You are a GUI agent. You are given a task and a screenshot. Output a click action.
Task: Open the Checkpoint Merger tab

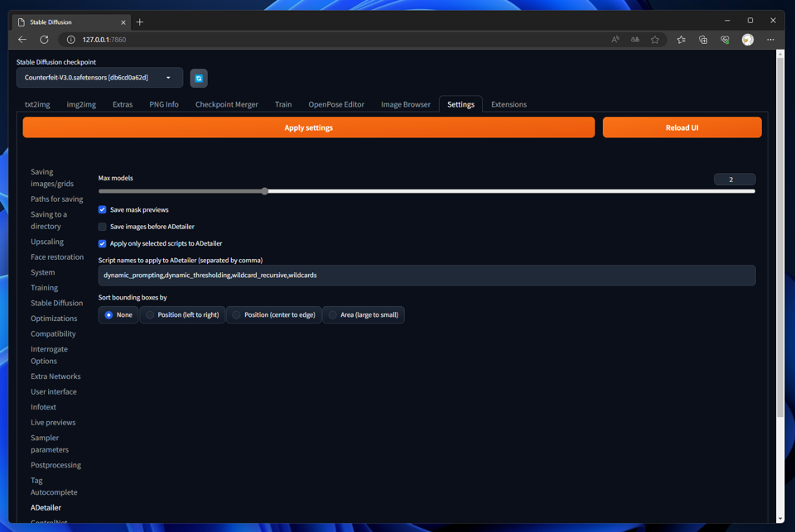click(227, 104)
